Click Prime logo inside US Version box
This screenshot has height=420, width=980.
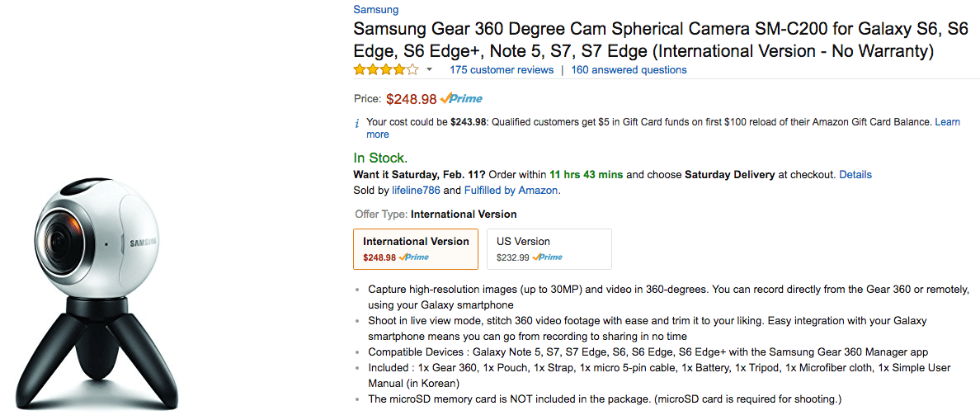click(x=548, y=257)
